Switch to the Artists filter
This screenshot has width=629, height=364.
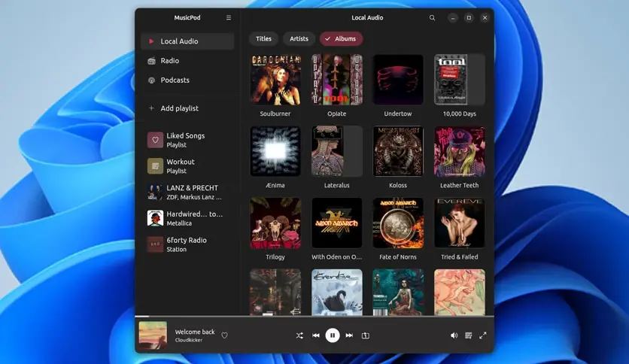click(299, 39)
